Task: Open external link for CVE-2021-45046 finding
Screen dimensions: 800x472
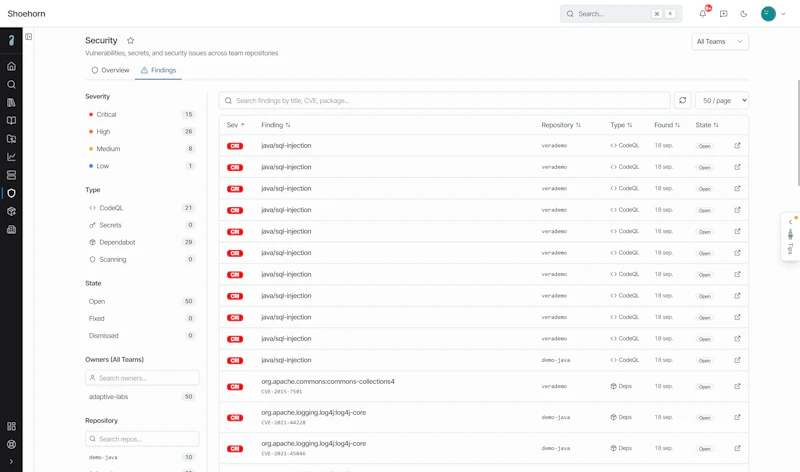Action: (737, 449)
